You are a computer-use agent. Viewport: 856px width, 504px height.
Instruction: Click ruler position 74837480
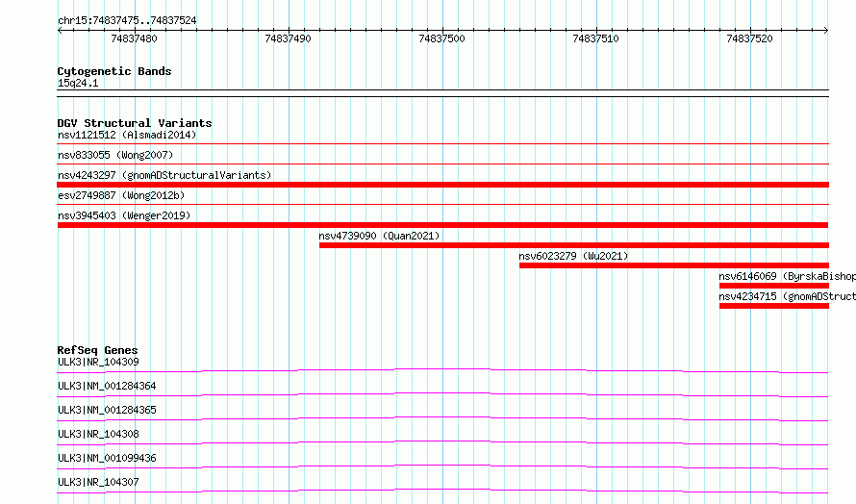tap(134, 38)
